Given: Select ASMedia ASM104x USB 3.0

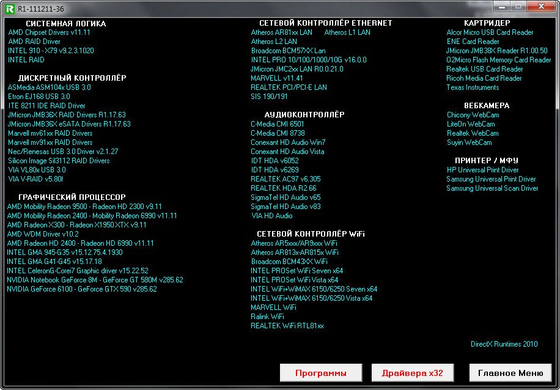Looking at the screenshot, I should [49, 87].
